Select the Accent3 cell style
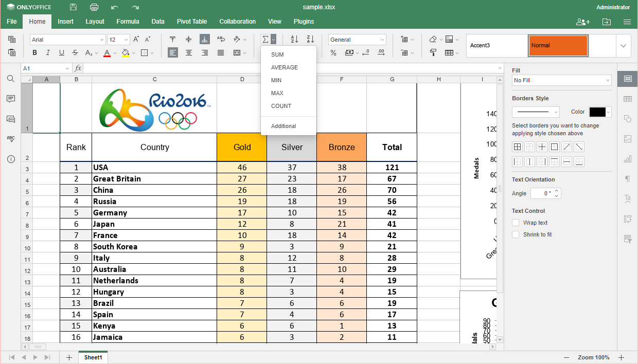638x364 pixels. (497, 46)
